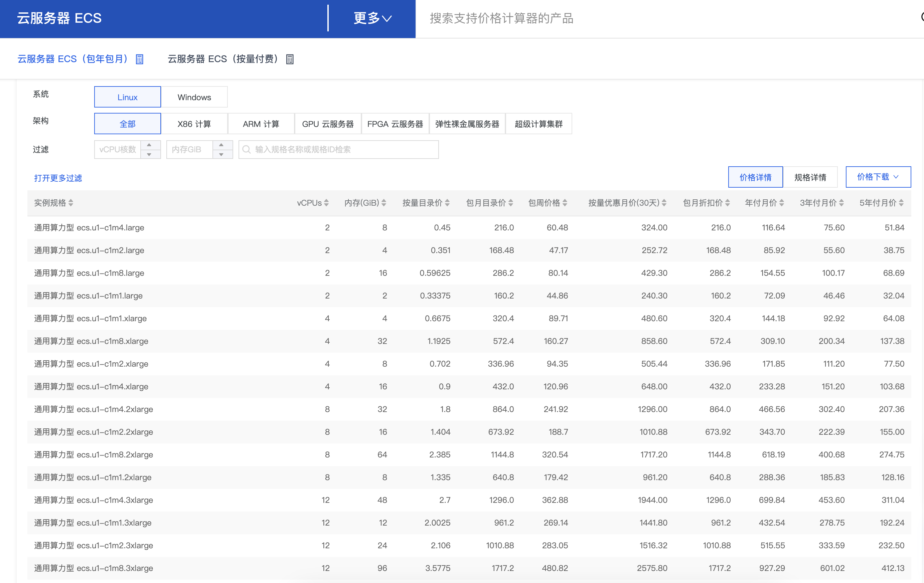Select 全部 architecture filter
The width and height of the screenshot is (924, 583).
point(127,124)
